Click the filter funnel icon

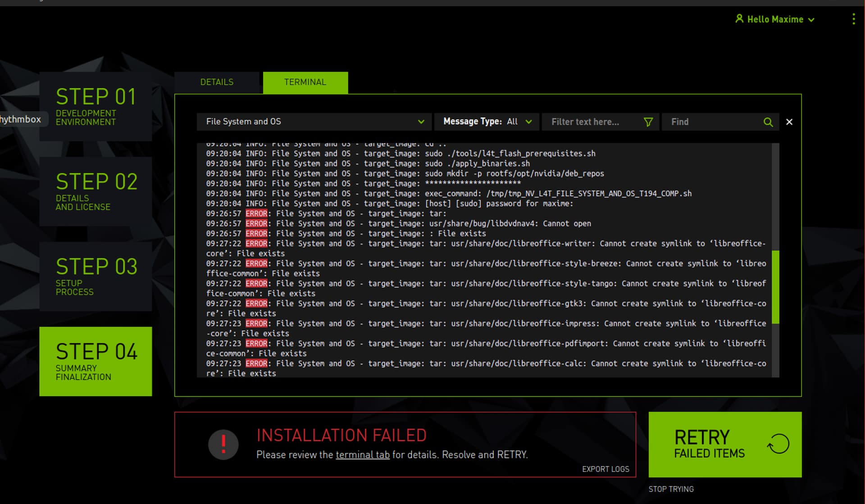coord(648,122)
